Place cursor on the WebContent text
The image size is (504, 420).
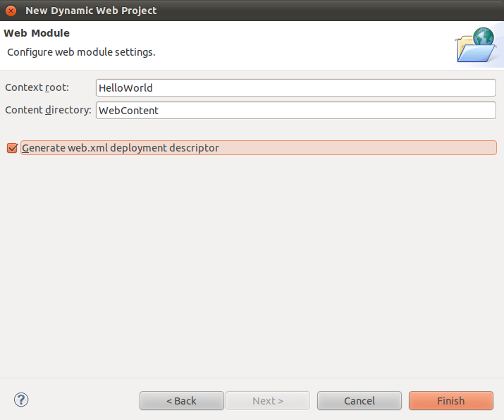pyautogui.click(x=129, y=111)
